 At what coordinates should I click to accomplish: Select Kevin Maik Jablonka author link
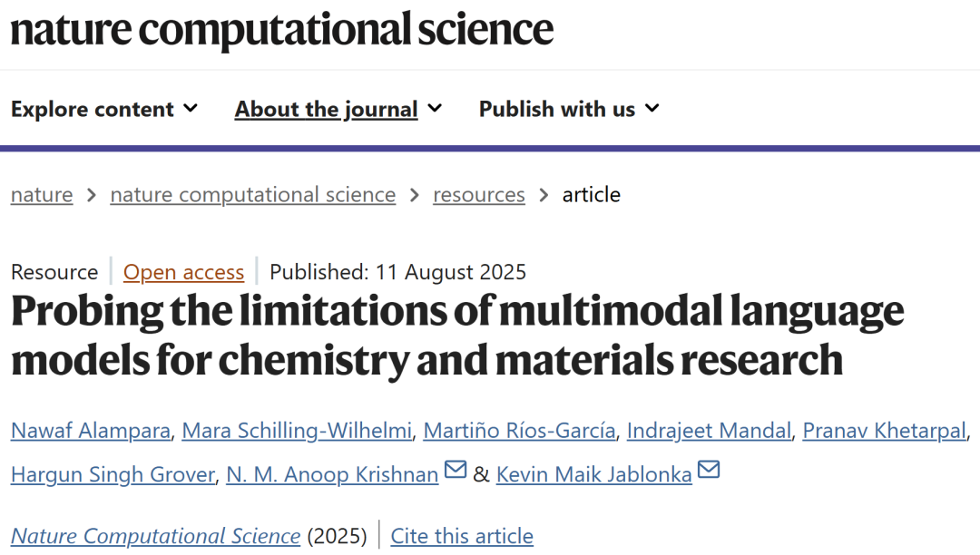[593, 474]
